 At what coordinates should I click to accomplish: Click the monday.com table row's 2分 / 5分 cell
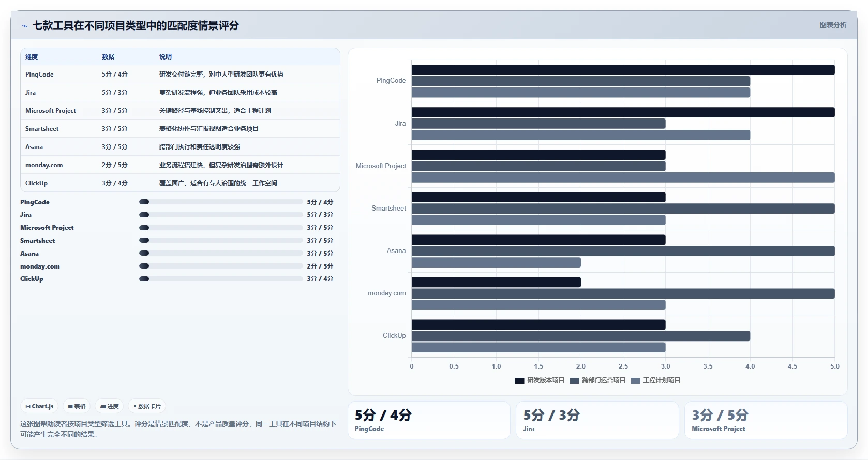pyautogui.click(x=115, y=165)
